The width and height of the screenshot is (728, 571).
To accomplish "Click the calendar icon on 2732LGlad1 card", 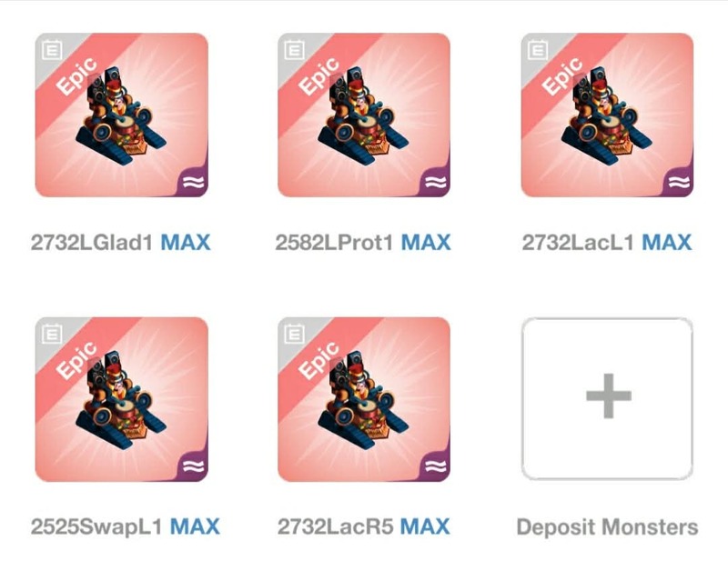I will pyautogui.click(x=52, y=50).
